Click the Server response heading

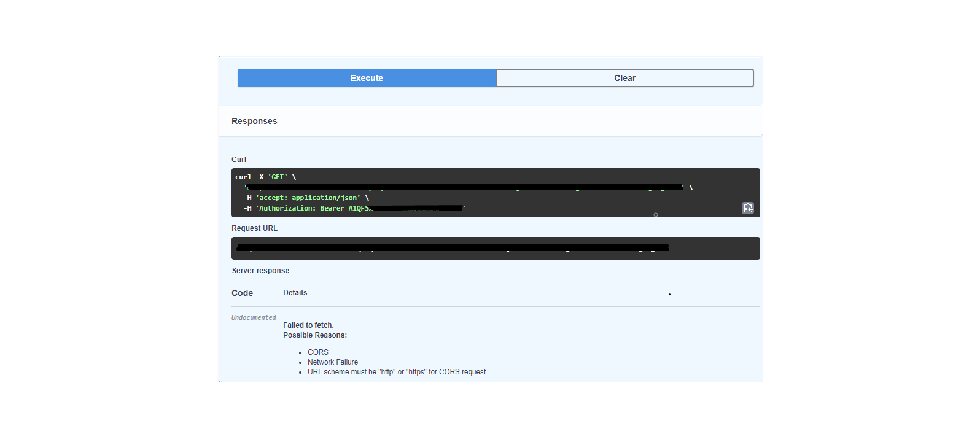(260, 271)
